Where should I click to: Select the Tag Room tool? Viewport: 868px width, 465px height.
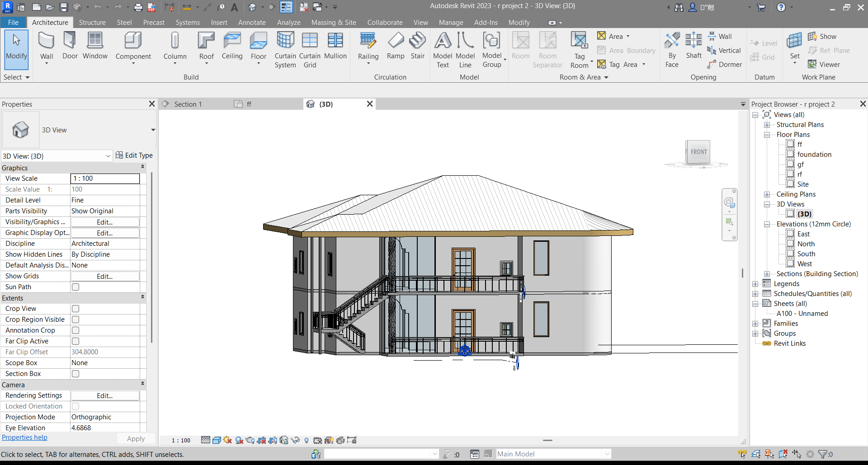[580, 50]
